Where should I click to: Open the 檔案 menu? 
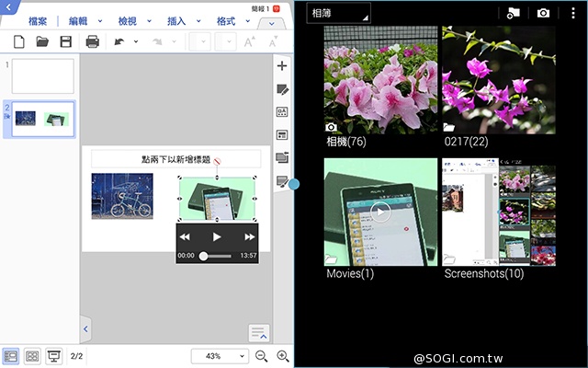38,20
